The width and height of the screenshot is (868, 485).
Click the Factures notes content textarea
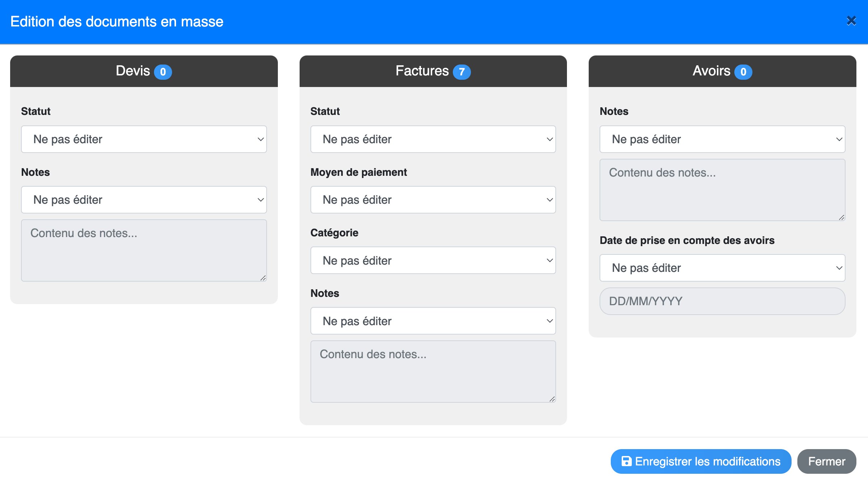(433, 372)
